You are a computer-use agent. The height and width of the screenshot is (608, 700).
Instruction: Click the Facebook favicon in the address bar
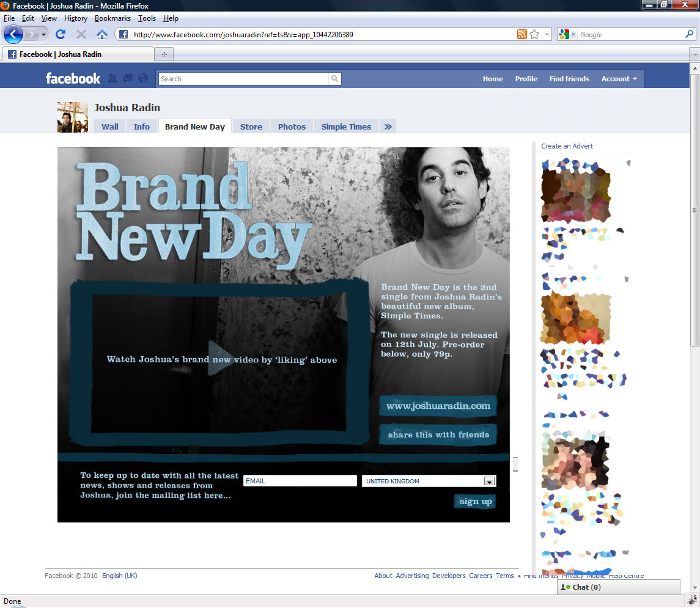pos(123,34)
